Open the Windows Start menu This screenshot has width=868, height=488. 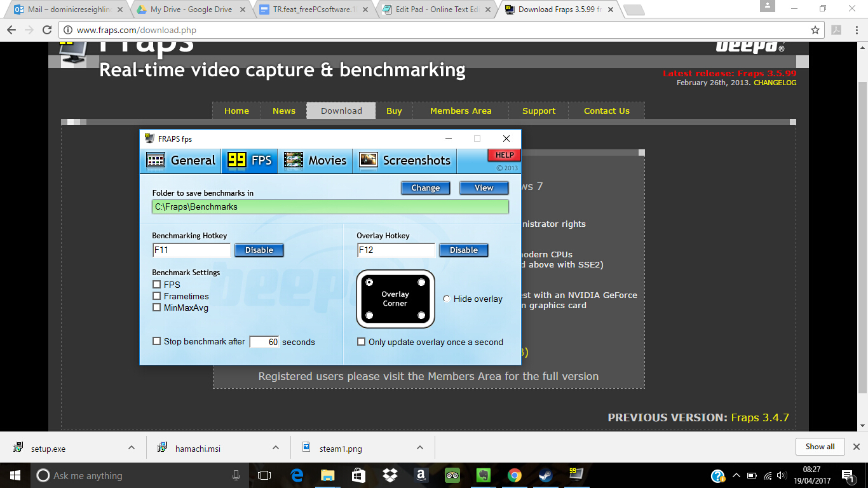coord(14,475)
